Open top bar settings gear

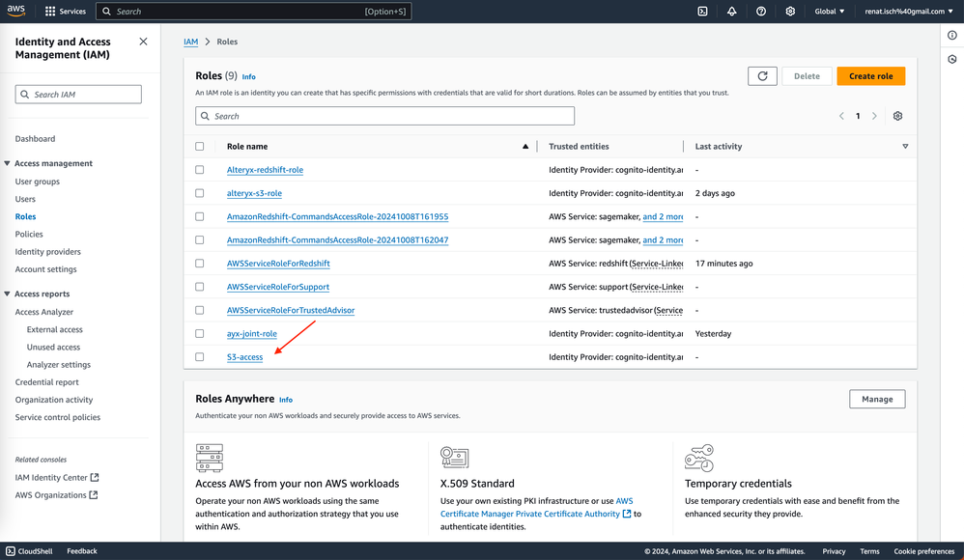pyautogui.click(x=791, y=11)
